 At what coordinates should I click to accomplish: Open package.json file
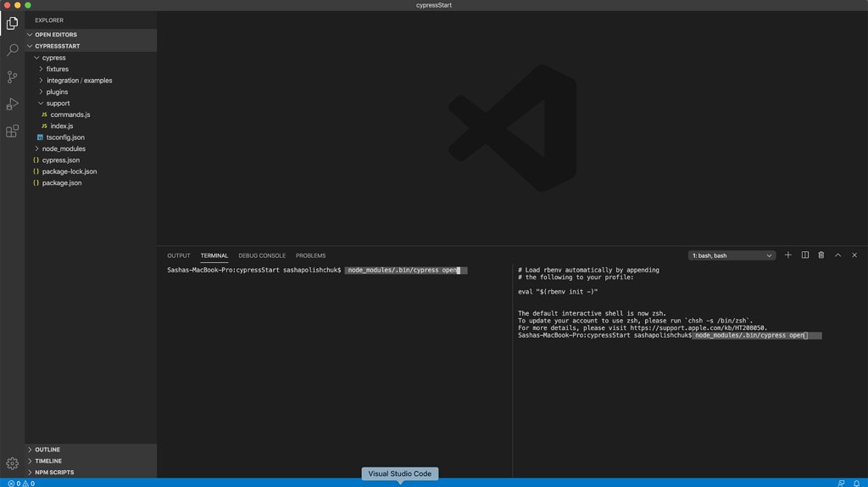[x=61, y=182]
